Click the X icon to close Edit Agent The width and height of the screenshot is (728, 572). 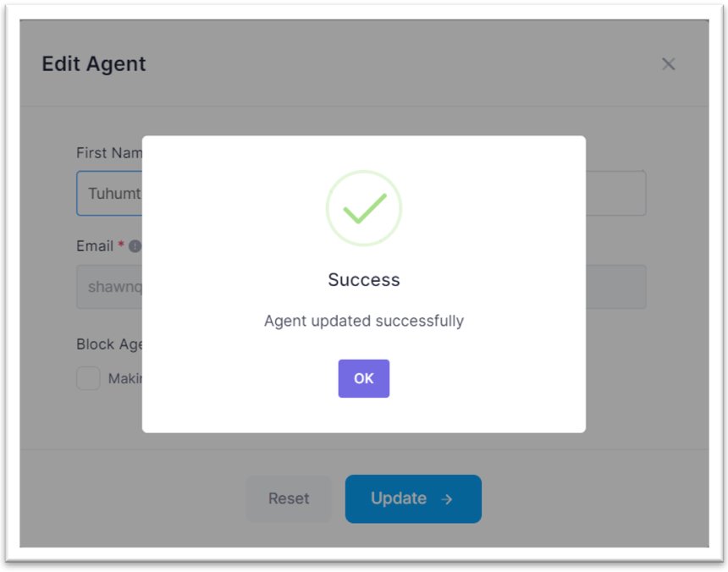coord(668,63)
